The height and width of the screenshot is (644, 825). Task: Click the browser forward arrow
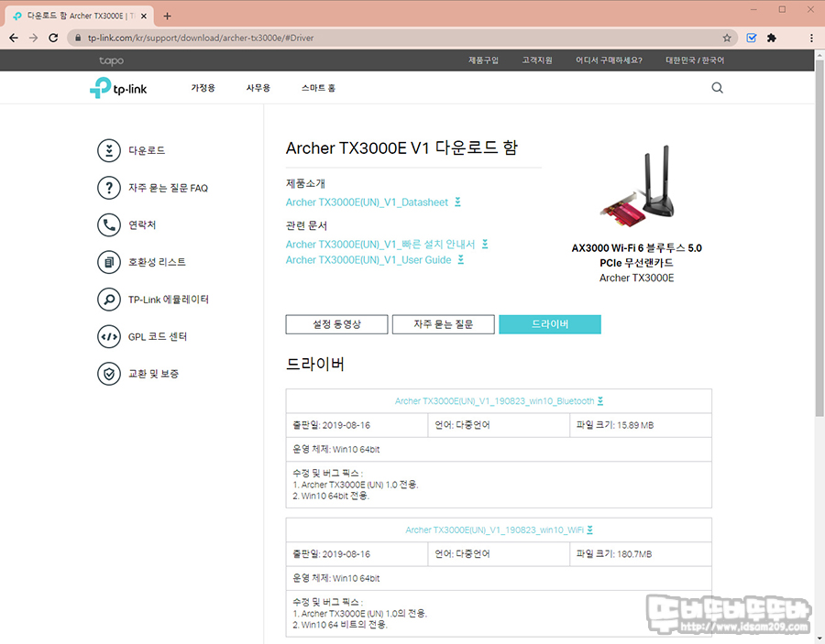click(x=33, y=38)
